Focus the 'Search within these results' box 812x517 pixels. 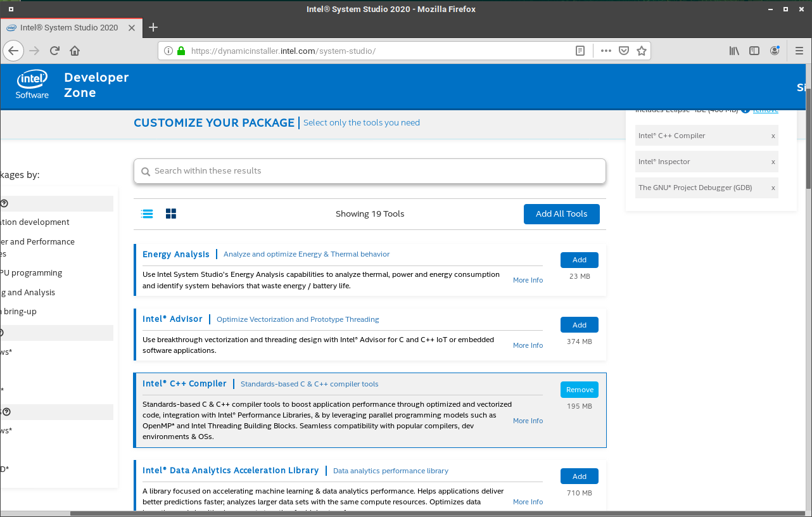[370, 171]
